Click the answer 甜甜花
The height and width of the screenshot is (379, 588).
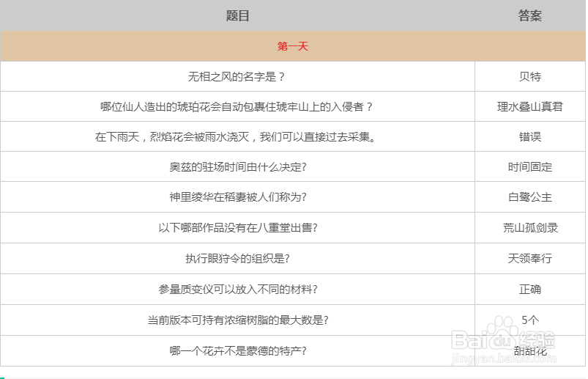point(530,350)
